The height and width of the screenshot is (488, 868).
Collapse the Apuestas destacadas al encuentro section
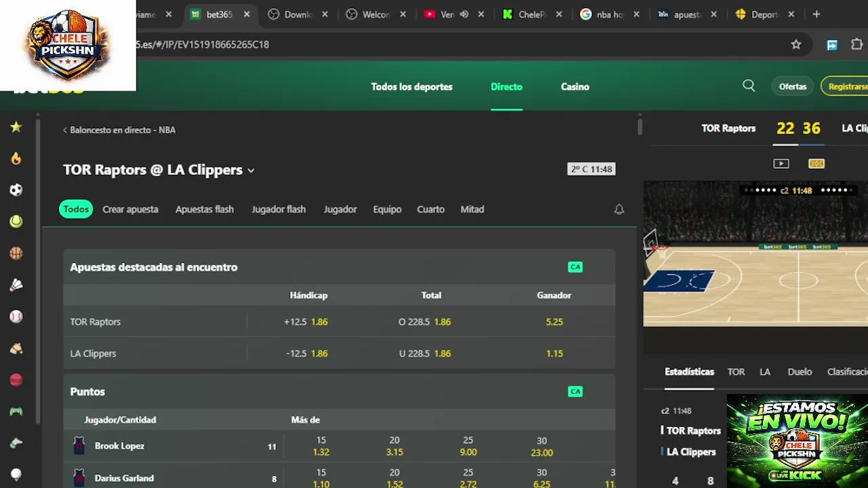339,267
